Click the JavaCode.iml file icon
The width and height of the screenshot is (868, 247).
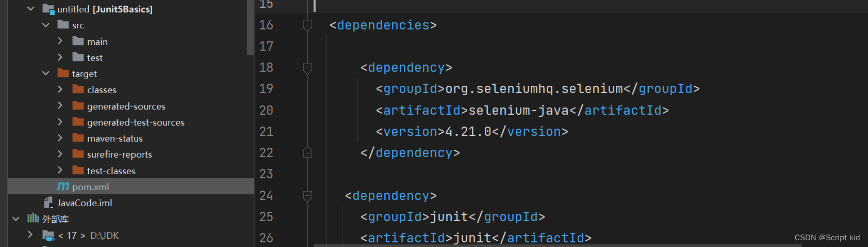pyautogui.click(x=48, y=203)
